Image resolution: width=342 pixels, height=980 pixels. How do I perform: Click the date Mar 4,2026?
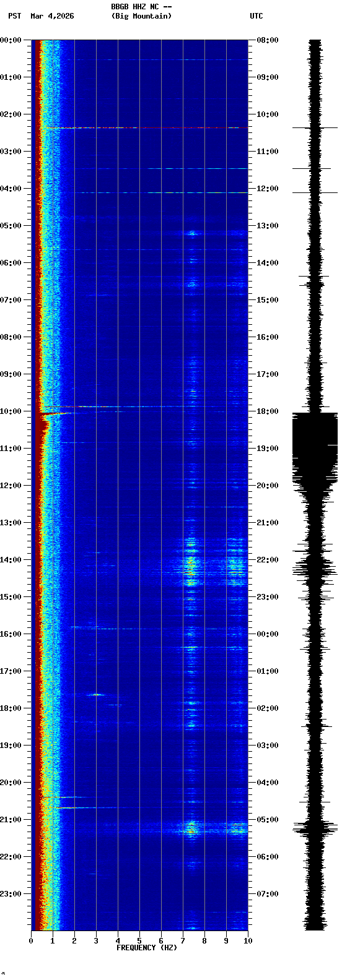[x=52, y=16]
